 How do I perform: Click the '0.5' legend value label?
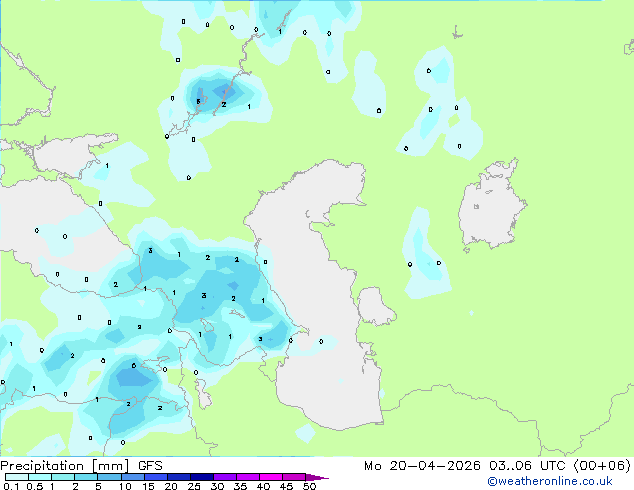click(35, 486)
